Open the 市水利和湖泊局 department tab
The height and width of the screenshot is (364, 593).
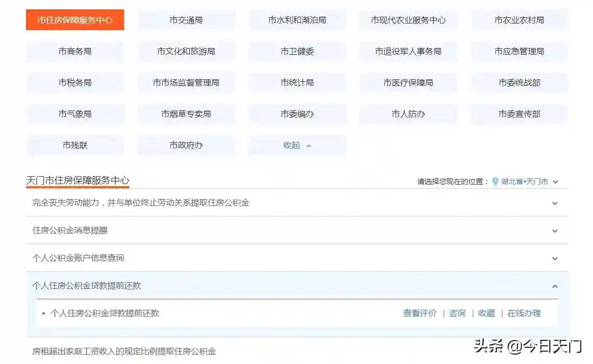297,20
